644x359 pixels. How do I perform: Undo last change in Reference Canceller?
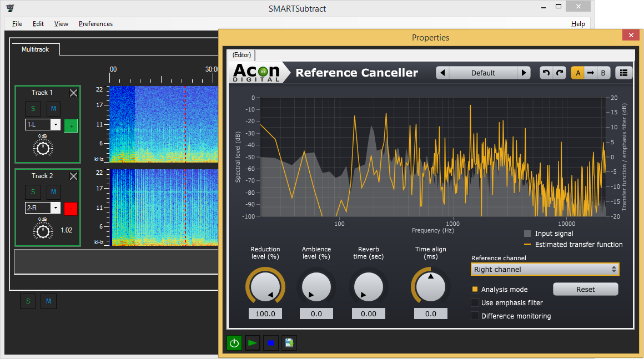546,73
